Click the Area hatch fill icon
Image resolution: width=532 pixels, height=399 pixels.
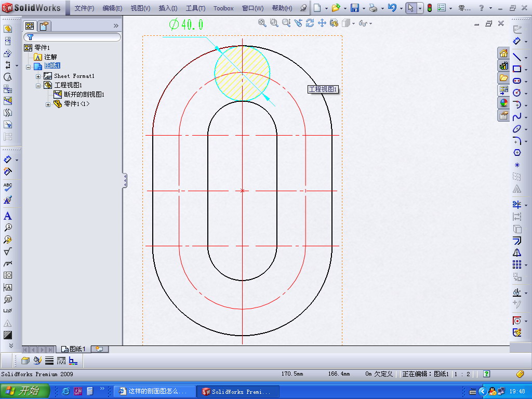7,335
